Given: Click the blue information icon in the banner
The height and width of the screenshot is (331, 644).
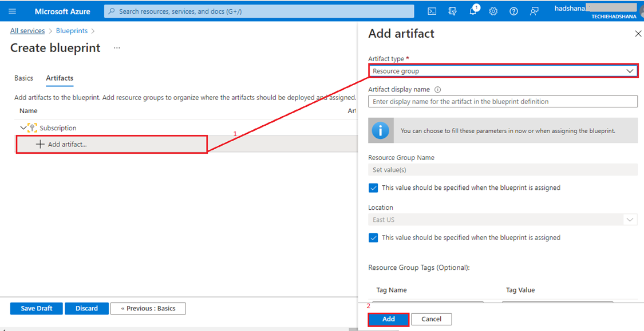Looking at the screenshot, I should click(x=381, y=130).
